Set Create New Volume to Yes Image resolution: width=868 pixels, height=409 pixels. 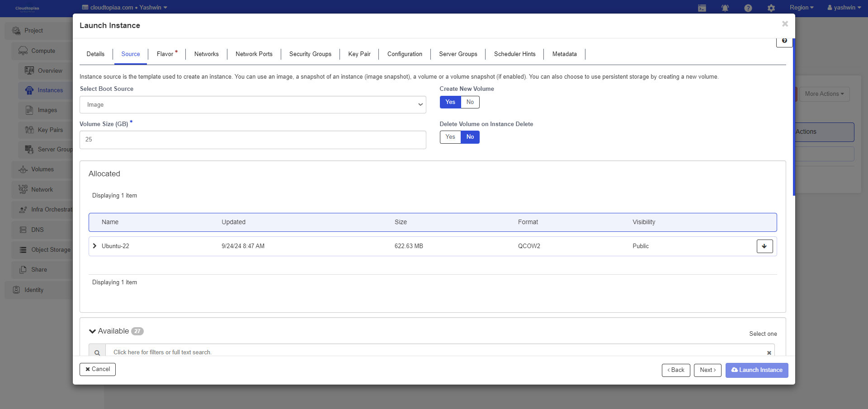[450, 102]
